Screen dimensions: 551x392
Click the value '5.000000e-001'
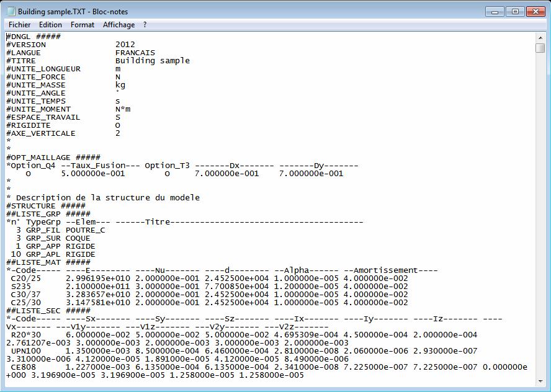[x=93, y=174]
